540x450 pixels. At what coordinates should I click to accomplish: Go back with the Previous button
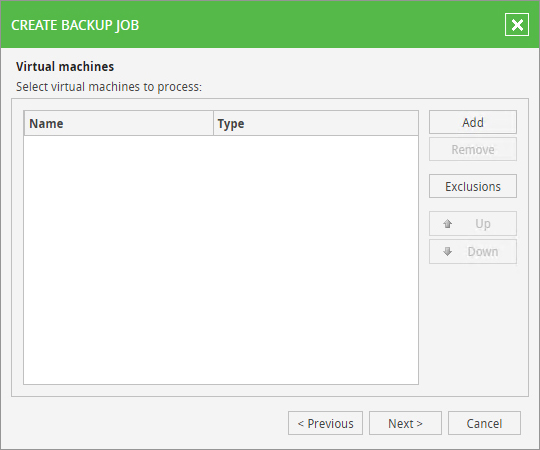[x=325, y=423]
